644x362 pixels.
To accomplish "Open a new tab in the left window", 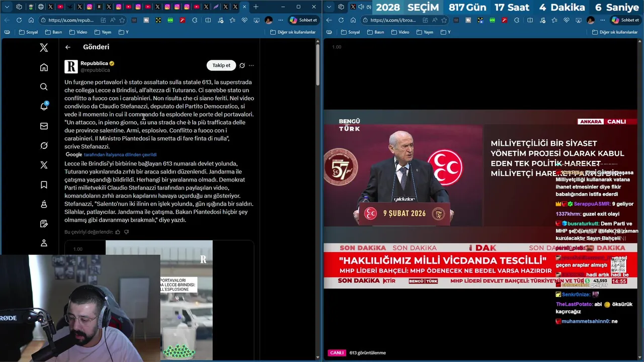I will [x=256, y=7].
